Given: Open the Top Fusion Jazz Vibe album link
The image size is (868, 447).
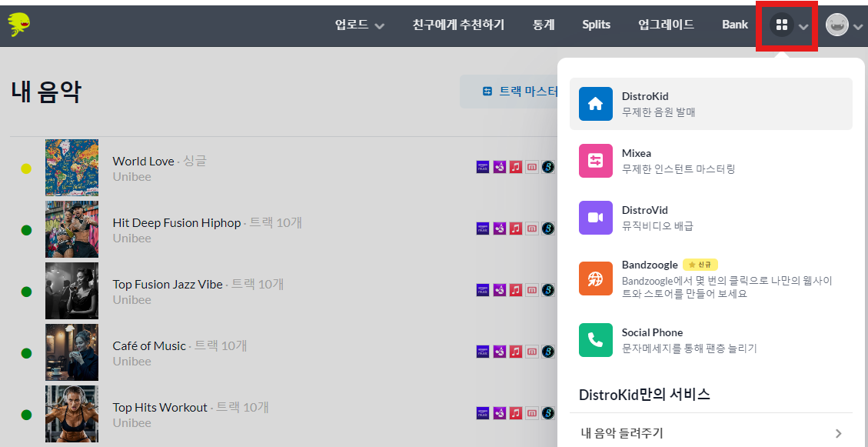Looking at the screenshot, I should 167,284.
